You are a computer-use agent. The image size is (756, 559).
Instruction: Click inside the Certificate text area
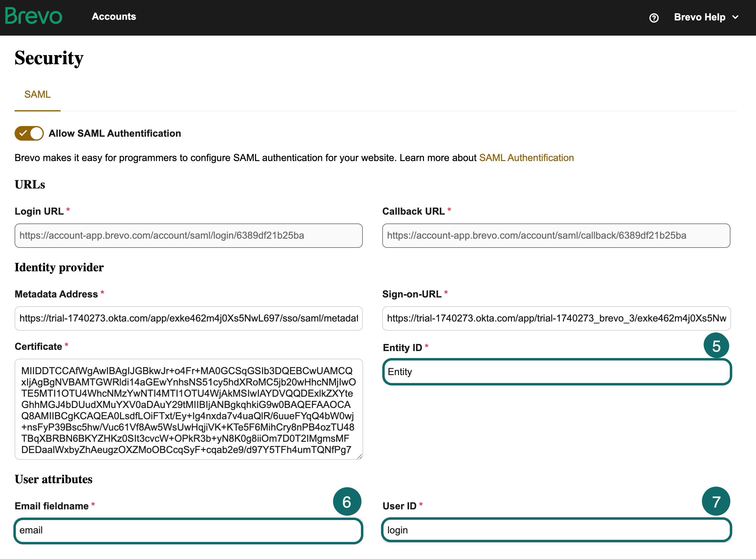click(x=188, y=409)
